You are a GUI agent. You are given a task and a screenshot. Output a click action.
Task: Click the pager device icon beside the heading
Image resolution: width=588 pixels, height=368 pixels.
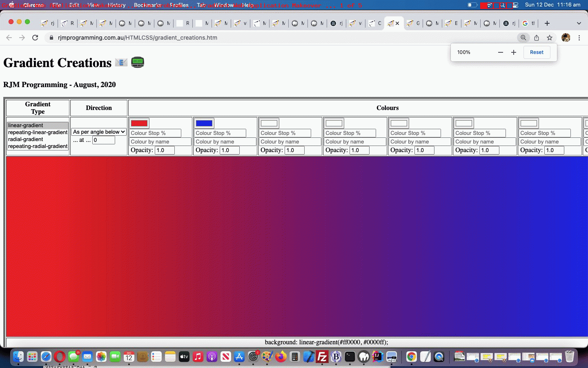pyautogui.click(x=138, y=62)
